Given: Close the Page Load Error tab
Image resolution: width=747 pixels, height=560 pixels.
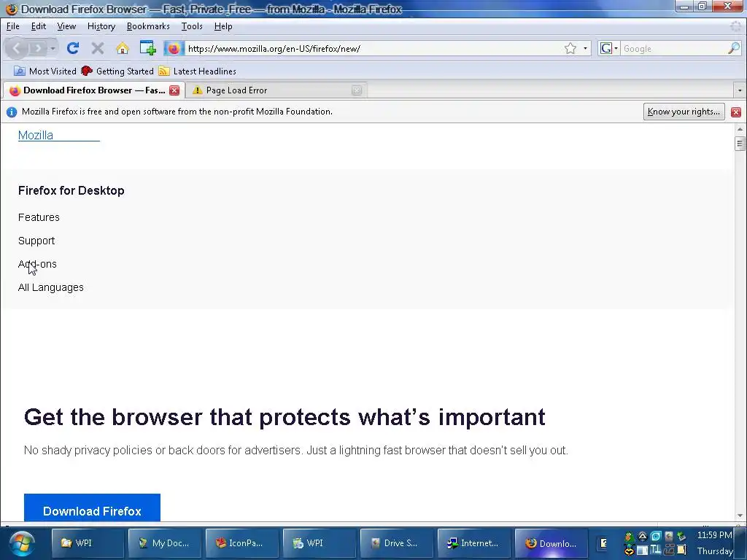Looking at the screenshot, I should 356,90.
